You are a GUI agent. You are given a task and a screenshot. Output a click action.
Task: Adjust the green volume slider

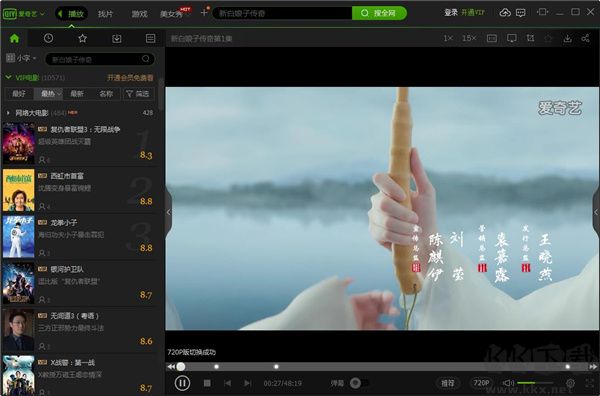pyautogui.click(x=535, y=383)
